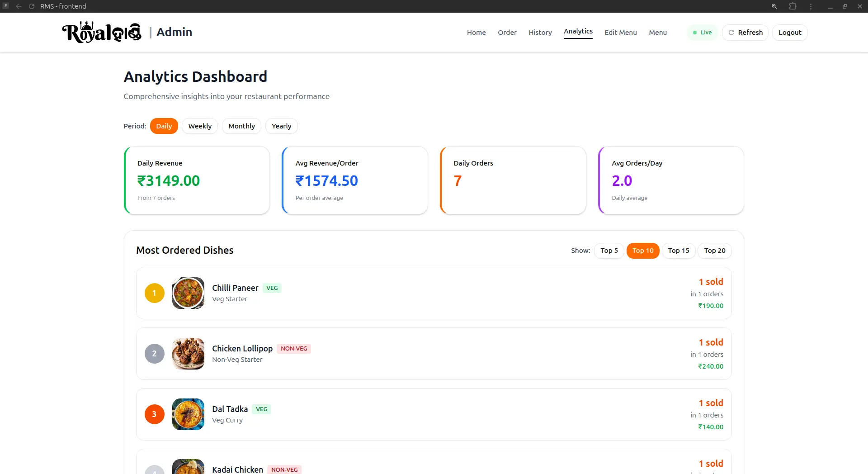This screenshot has height=474, width=868.
Task: Click the Chilli Paneer dish name
Action: click(235, 288)
